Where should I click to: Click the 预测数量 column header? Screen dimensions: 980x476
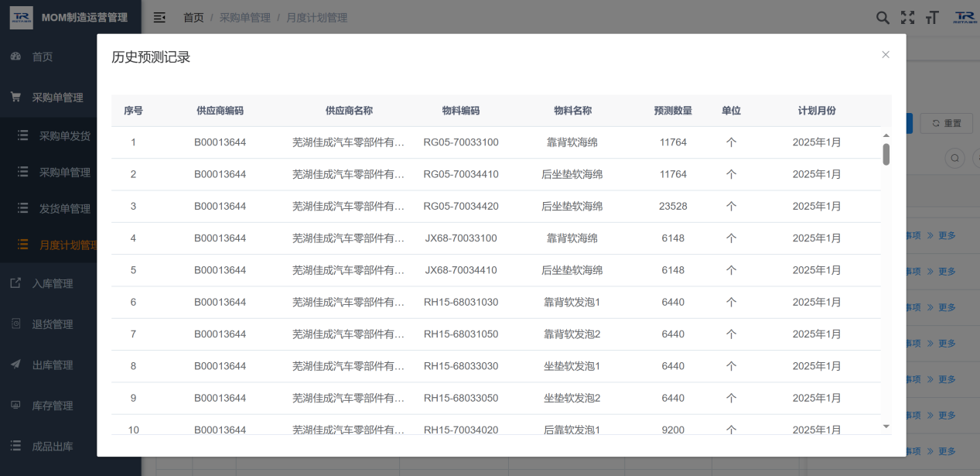click(x=673, y=111)
